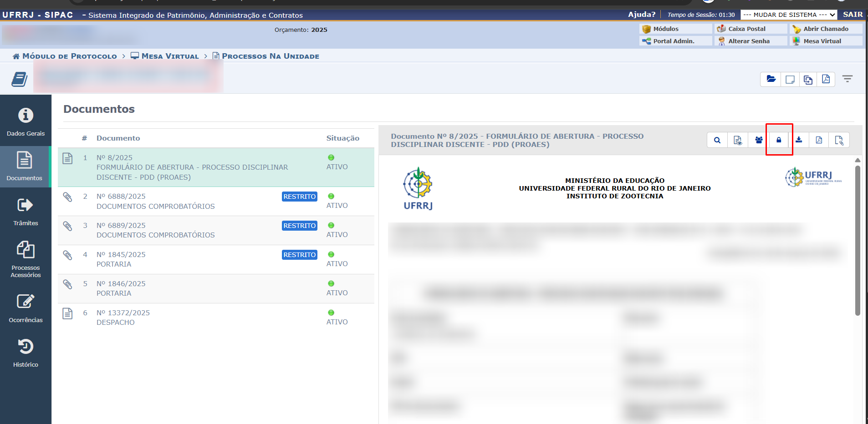Click the document with paperclip icon

[x=839, y=140]
